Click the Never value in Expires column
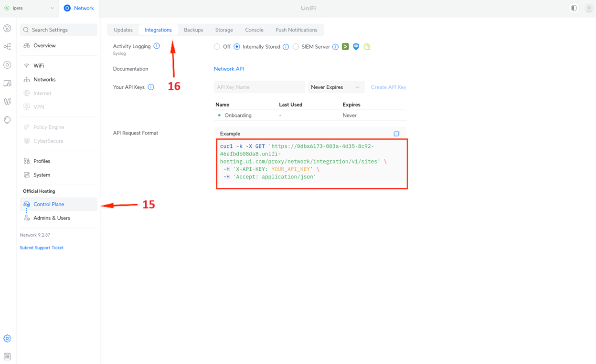Image resolution: width=596 pixels, height=364 pixels. point(350,115)
